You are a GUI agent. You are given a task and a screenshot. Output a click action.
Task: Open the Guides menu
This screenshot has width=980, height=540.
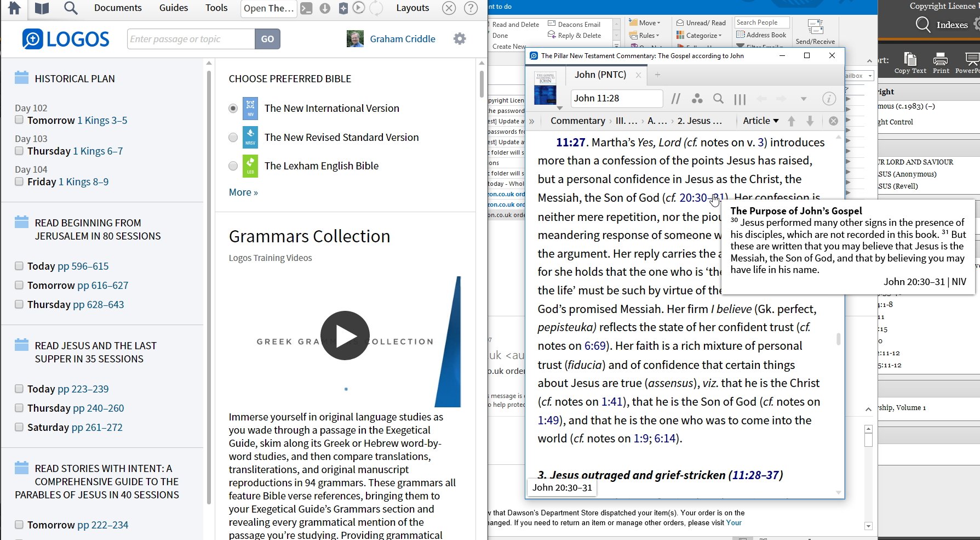(174, 8)
